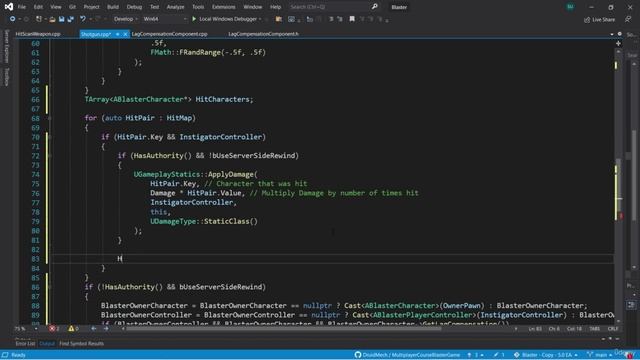Open the Build menu
Screen dimensions: 640x360
click(113, 7)
